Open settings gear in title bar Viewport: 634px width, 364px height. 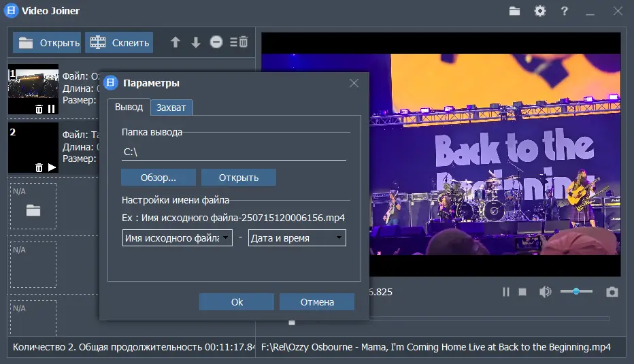click(x=540, y=11)
